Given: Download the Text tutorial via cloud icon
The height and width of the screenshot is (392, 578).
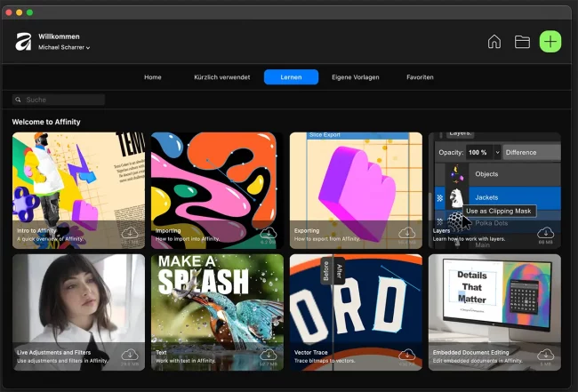Looking at the screenshot, I should (269, 355).
